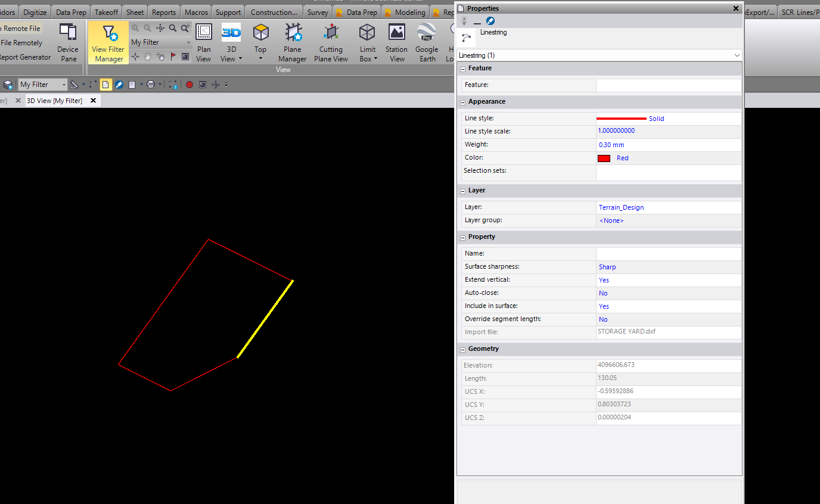Expand the Limit Box dropdown

point(368,43)
